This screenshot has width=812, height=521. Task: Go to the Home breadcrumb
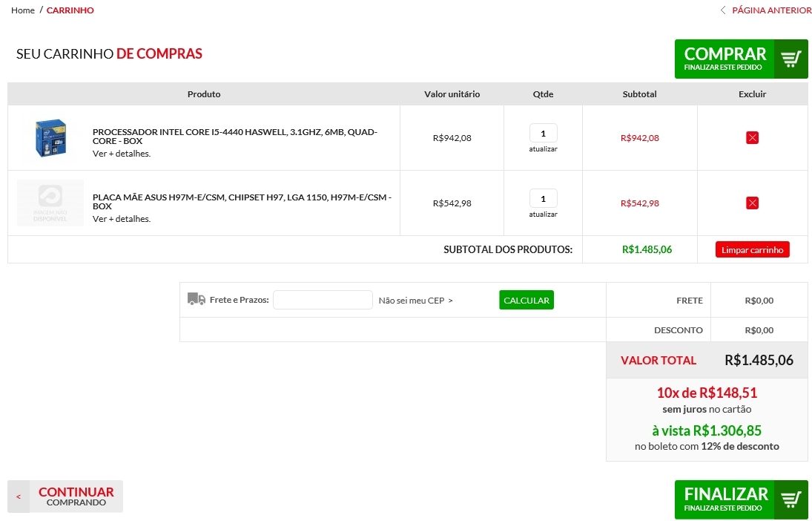23,10
